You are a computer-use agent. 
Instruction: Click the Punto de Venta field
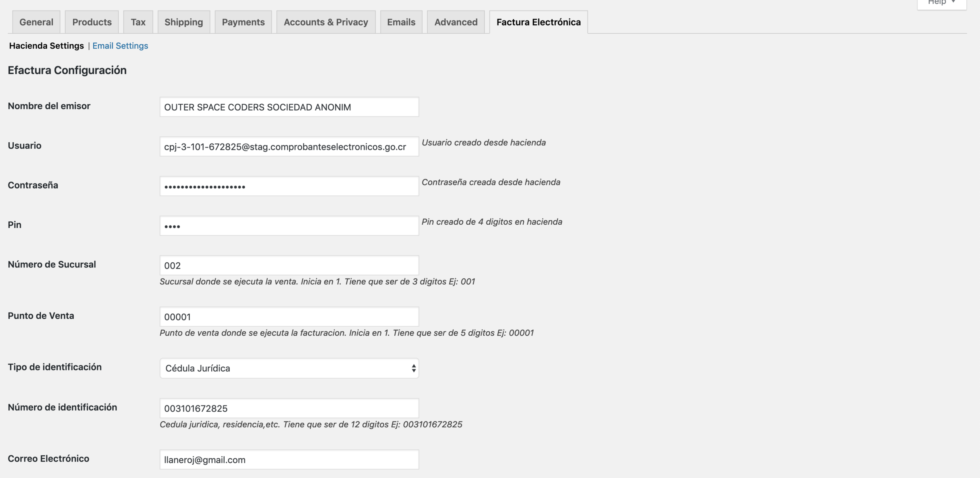point(289,317)
